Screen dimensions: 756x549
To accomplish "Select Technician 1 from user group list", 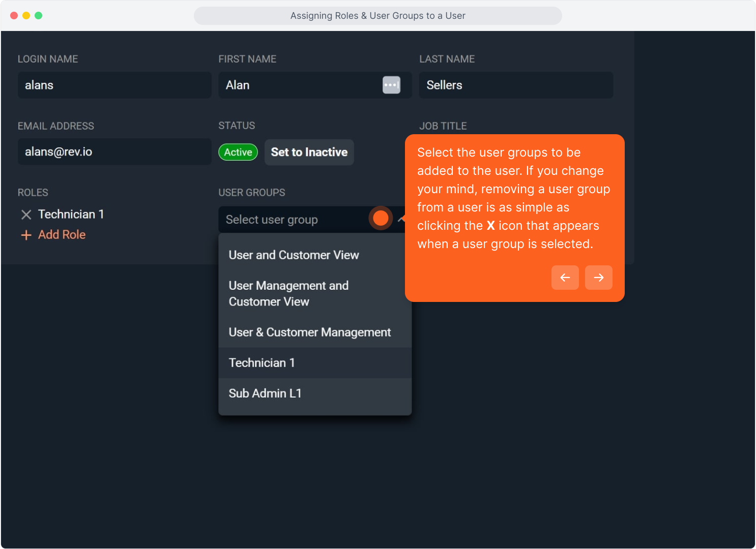I will coord(262,363).
